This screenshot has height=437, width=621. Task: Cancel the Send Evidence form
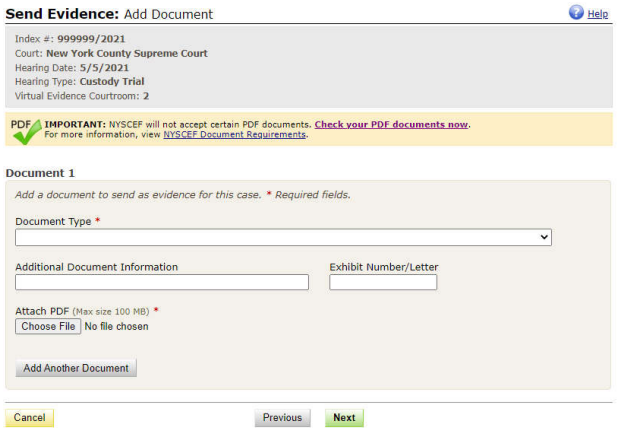(x=30, y=418)
